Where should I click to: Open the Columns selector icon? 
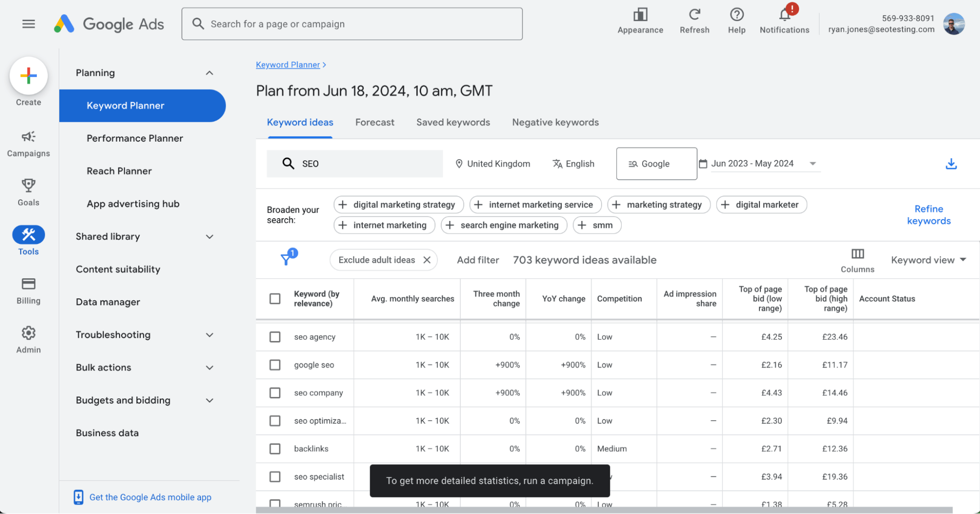click(x=857, y=254)
